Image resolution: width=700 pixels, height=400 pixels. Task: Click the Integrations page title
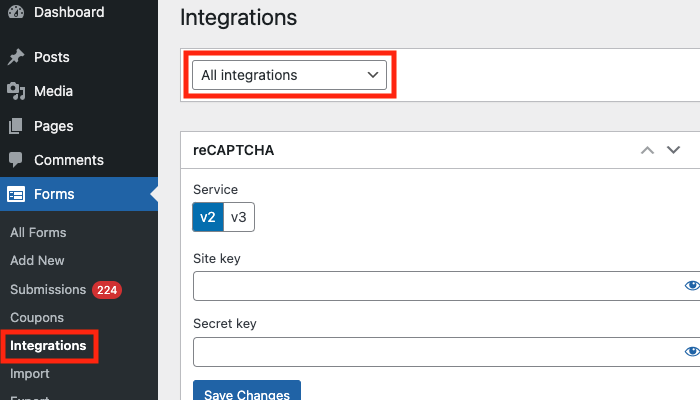[238, 18]
